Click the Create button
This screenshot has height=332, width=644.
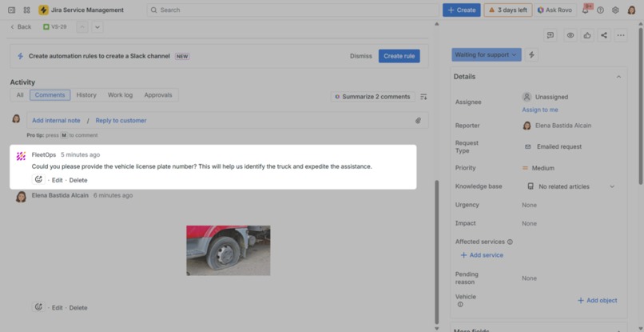pyautogui.click(x=462, y=10)
